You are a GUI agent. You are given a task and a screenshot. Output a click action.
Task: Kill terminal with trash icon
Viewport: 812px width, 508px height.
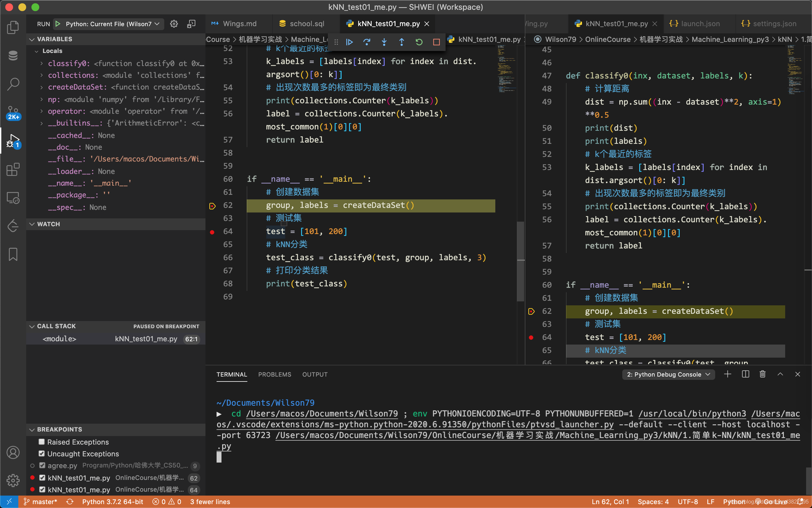pyautogui.click(x=763, y=374)
